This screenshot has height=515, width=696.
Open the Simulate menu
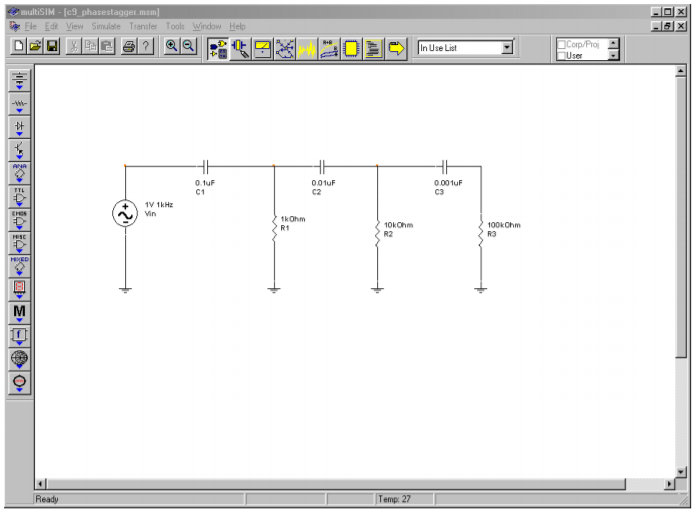(x=106, y=25)
